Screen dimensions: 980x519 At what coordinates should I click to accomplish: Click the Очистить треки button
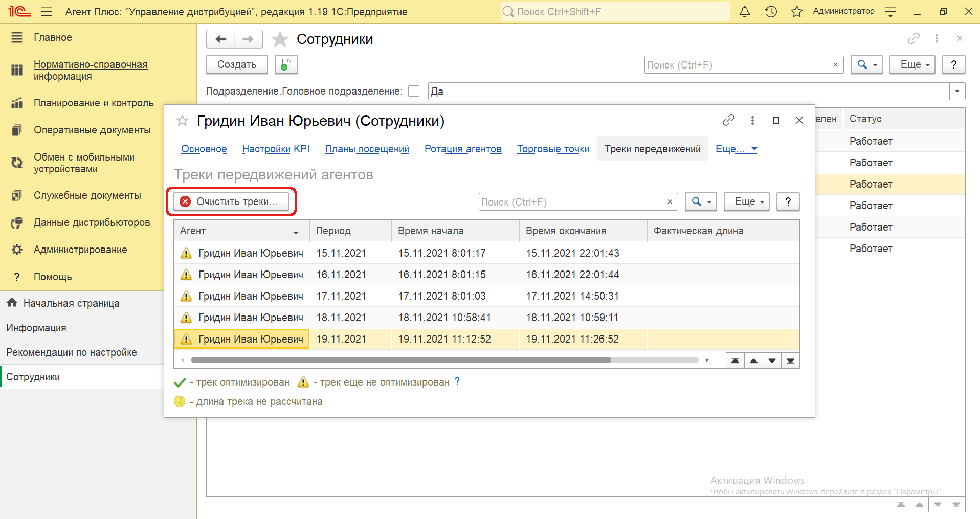pos(231,202)
